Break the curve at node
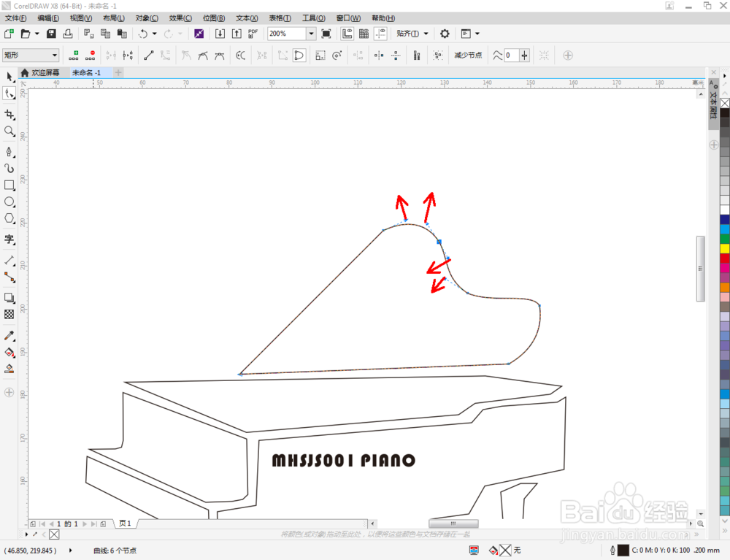 coord(128,55)
